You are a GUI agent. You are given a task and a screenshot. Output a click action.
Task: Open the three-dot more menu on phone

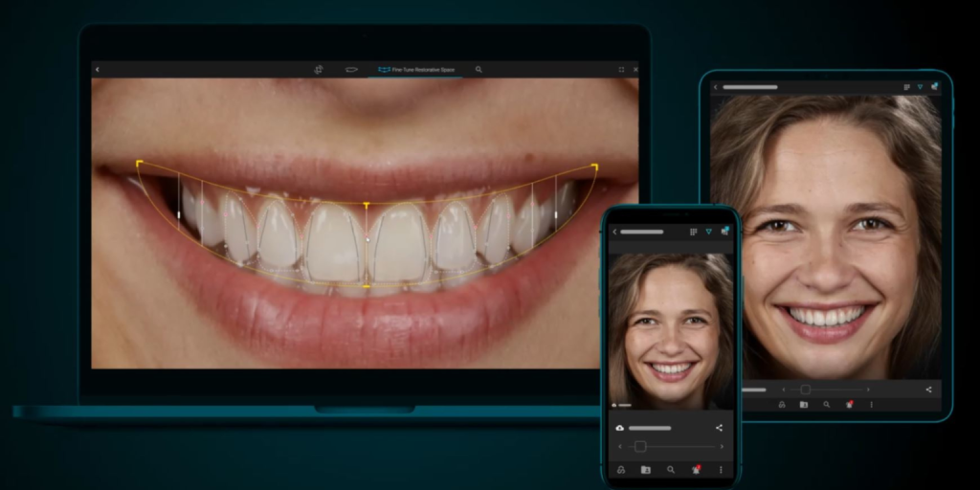[719, 470]
